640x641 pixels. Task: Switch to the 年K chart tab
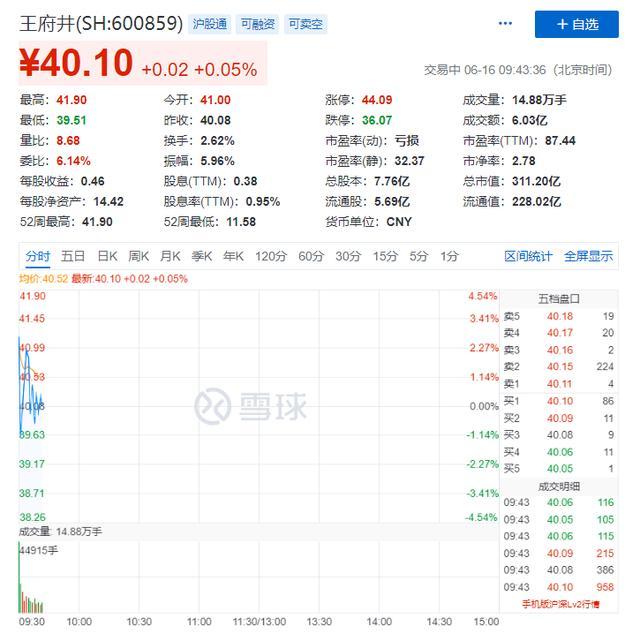coord(233,256)
